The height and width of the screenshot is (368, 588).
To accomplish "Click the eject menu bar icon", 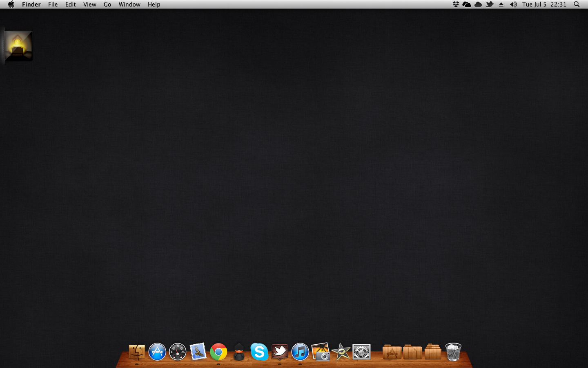I will point(501,4).
